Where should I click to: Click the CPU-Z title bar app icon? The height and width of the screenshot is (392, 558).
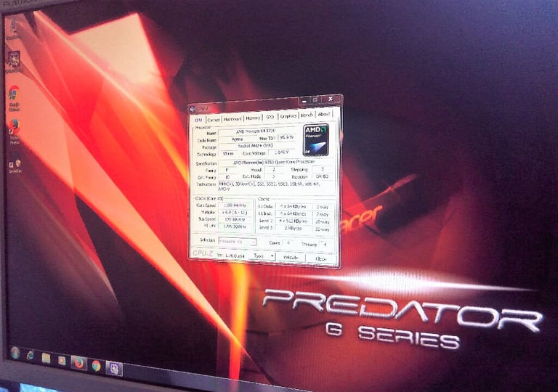tap(192, 109)
